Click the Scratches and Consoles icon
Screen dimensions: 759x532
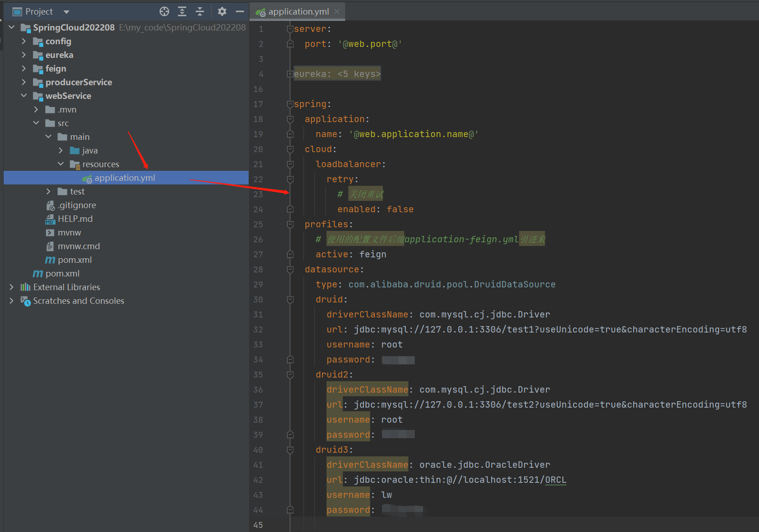tap(25, 301)
